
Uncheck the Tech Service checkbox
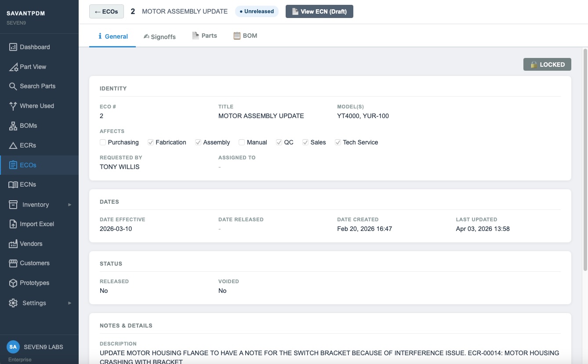(338, 142)
